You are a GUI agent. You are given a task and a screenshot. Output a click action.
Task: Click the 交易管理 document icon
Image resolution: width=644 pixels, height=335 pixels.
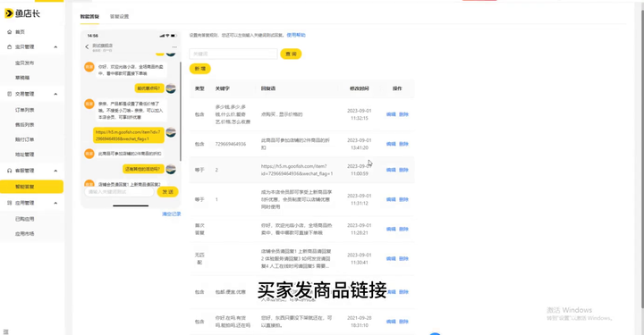click(x=10, y=94)
